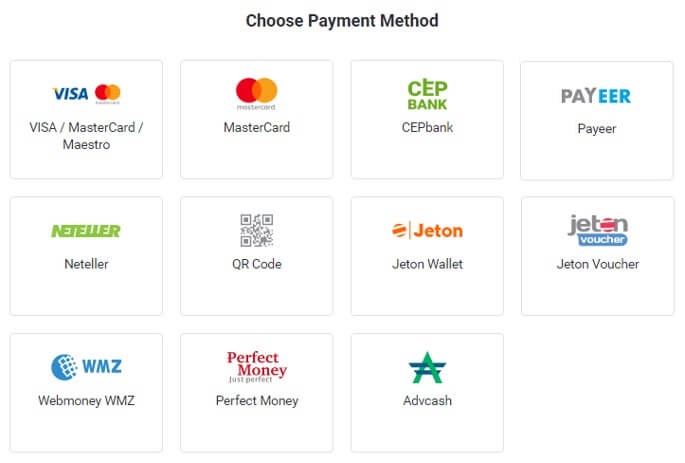Click the red-orange MasterCard circles logo
The height and width of the screenshot is (463, 685).
[x=256, y=94]
